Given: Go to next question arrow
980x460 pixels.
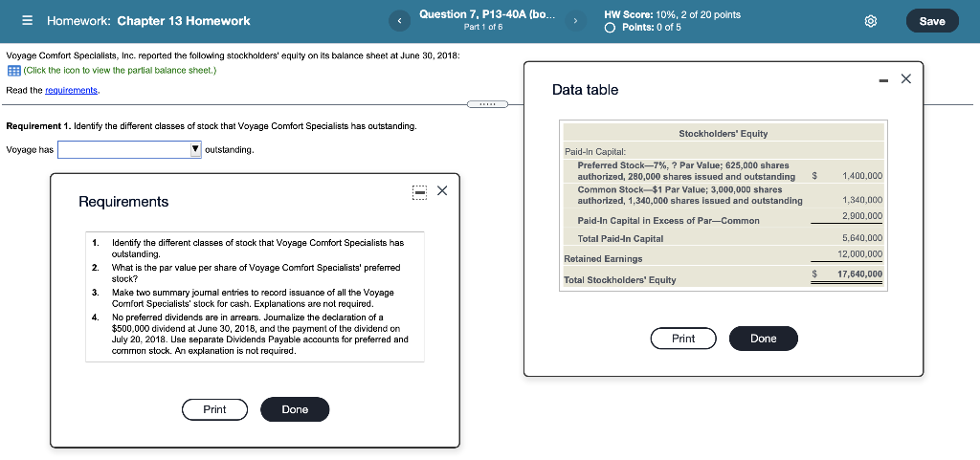Looking at the screenshot, I should [575, 21].
